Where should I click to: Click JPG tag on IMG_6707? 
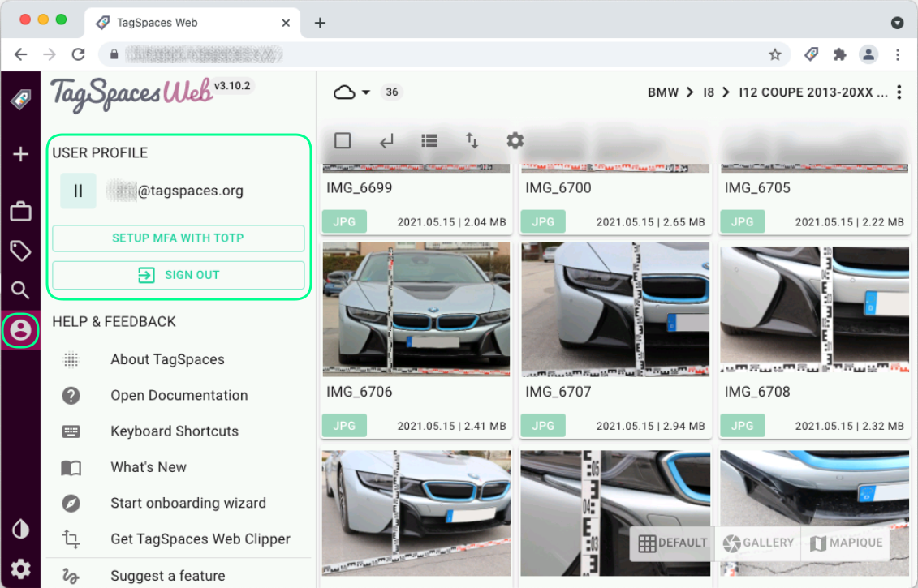coord(543,425)
